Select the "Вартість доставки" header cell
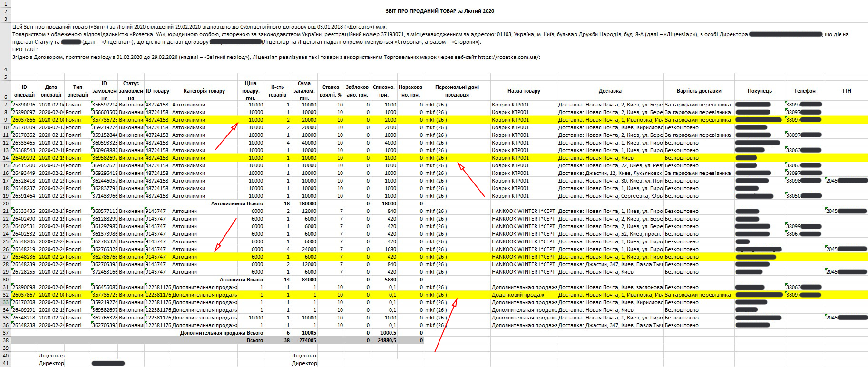 click(699, 91)
